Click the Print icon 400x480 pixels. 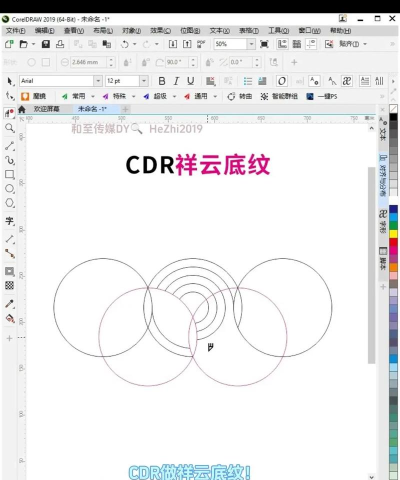tap(60, 44)
